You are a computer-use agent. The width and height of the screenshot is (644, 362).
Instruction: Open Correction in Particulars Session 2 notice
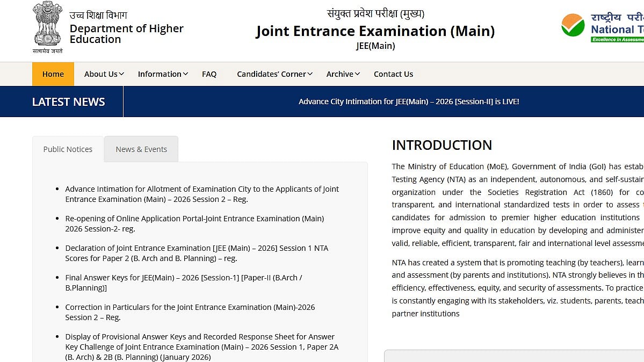tap(190, 312)
